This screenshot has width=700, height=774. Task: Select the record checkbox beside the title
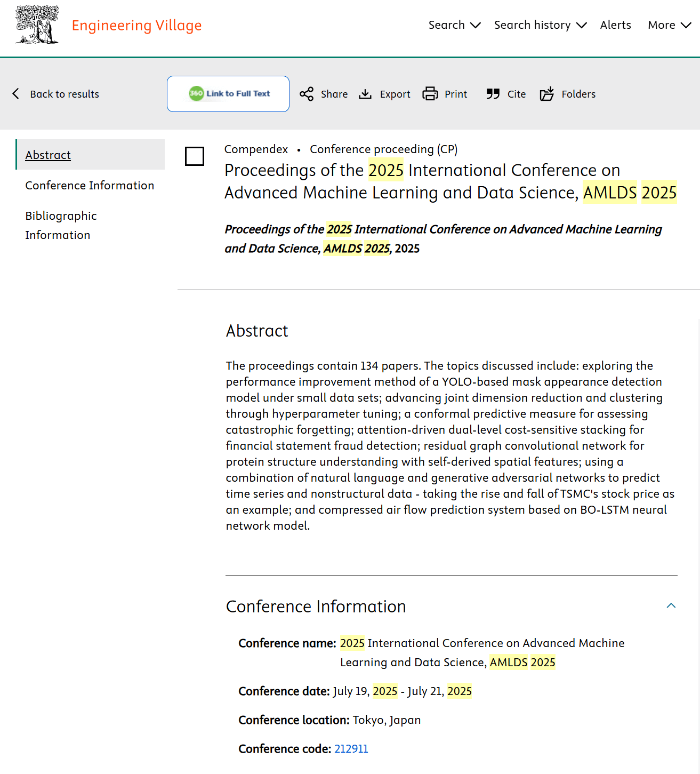195,156
